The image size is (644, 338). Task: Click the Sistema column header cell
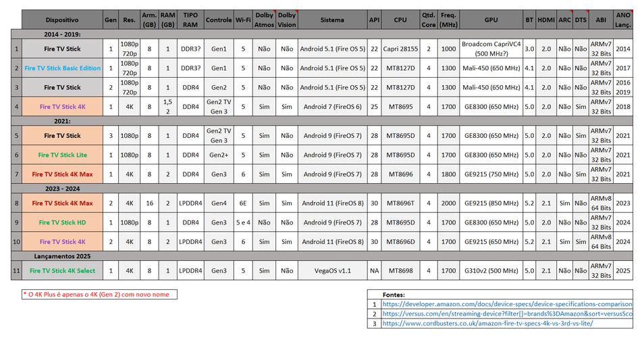[332, 20]
